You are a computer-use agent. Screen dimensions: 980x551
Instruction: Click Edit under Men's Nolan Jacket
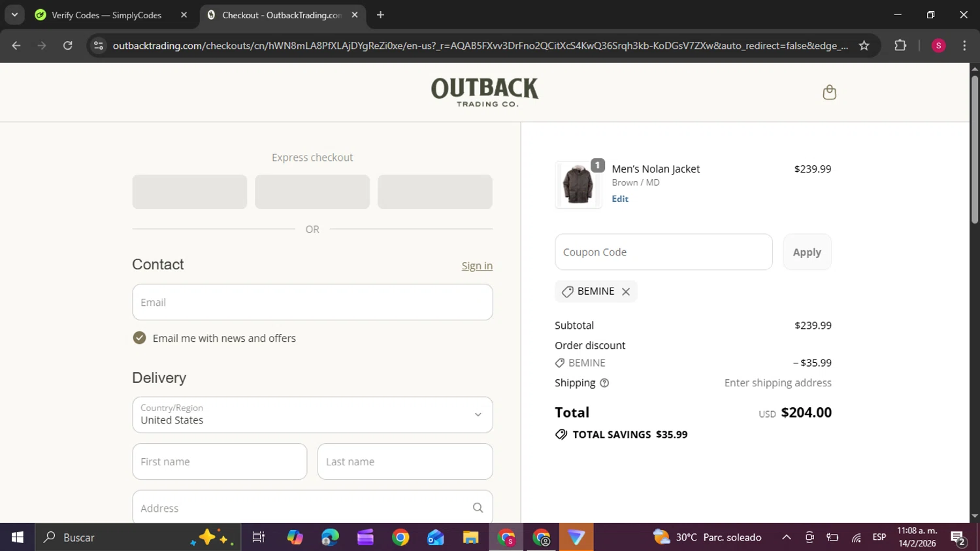point(620,199)
